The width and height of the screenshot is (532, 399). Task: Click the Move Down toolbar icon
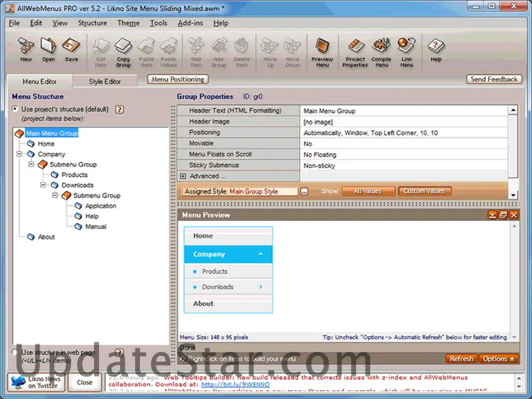[293, 53]
